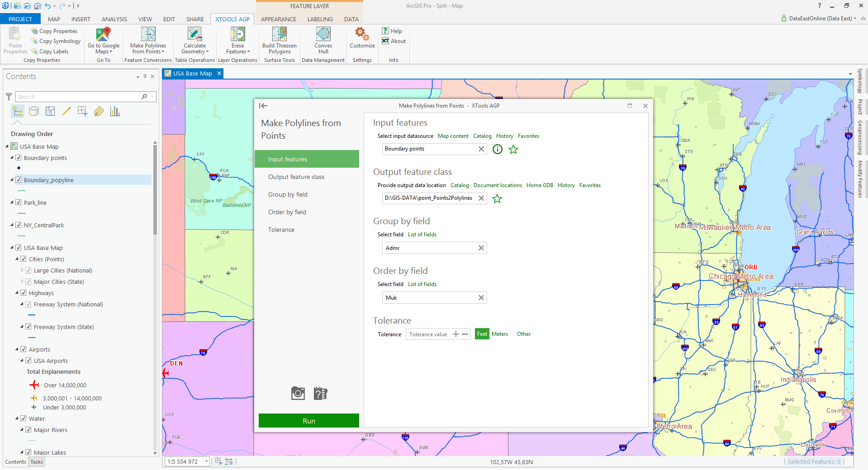The height and width of the screenshot is (470, 868).
Task: Click Paste Properties icon
Action: [x=15, y=34]
